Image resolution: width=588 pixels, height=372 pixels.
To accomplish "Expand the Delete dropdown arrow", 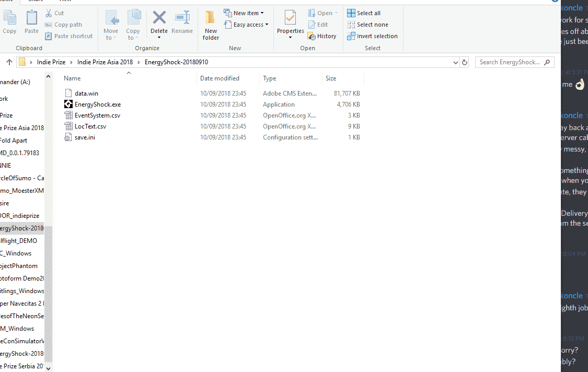I will tap(159, 38).
